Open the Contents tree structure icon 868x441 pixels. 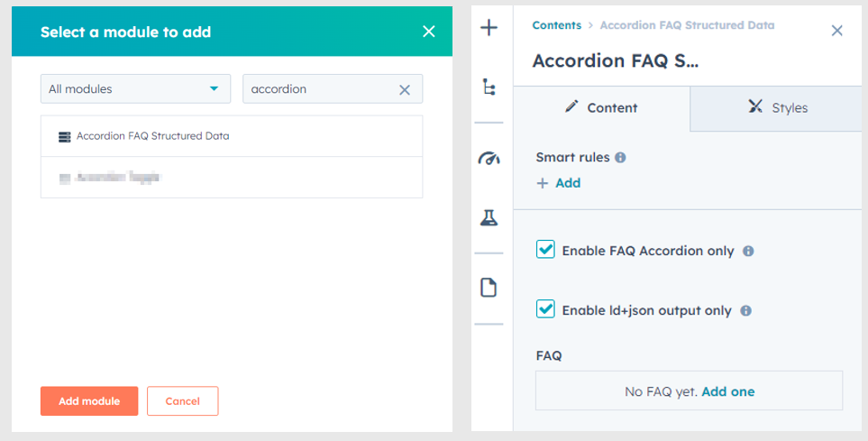[x=489, y=87]
